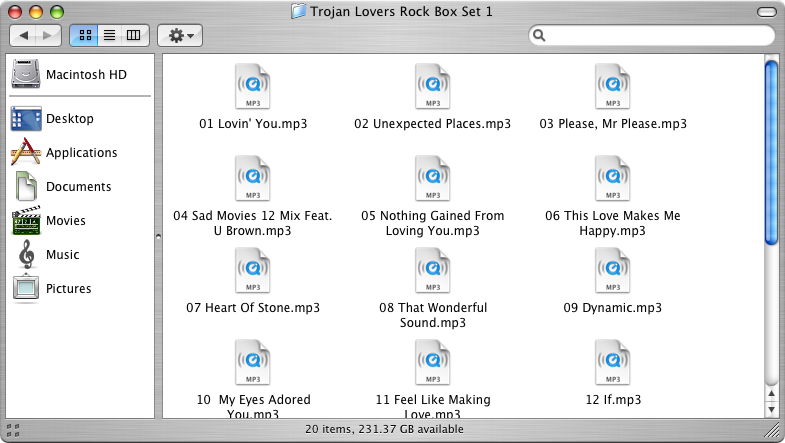Switch to list view
Image resolution: width=785 pixels, height=443 pixels.
tap(110, 36)
